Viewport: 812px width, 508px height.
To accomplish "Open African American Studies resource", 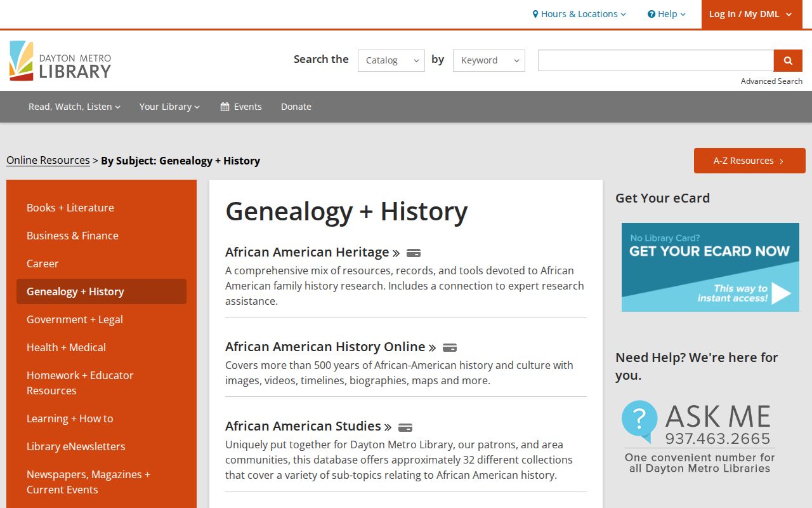I will (x=308, y=426).
